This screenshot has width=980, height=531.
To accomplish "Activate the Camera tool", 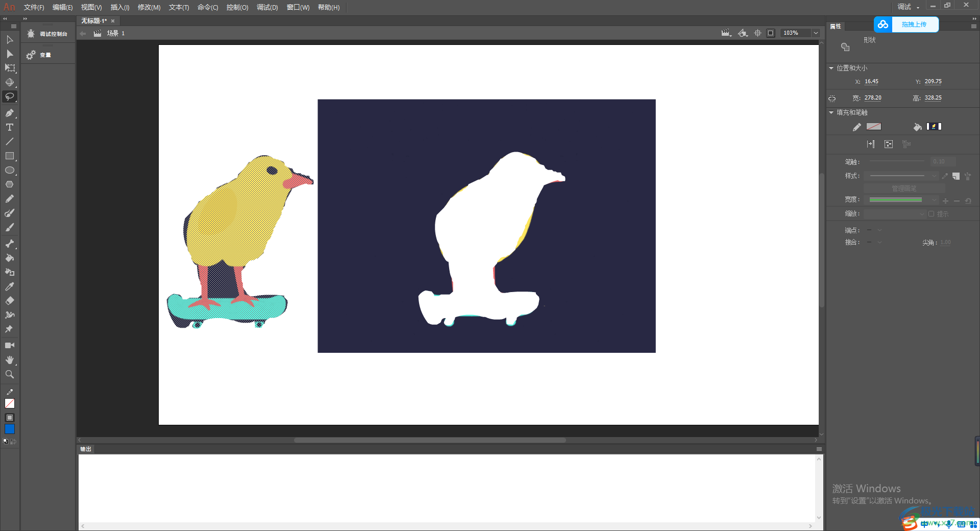I will [x=10, y=346].
